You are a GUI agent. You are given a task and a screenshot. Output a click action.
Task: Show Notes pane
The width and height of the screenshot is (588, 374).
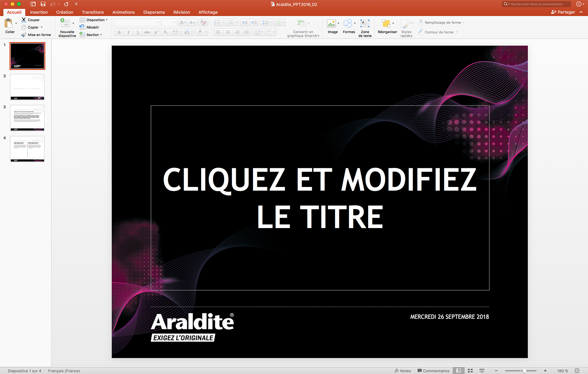coord(402,371)
